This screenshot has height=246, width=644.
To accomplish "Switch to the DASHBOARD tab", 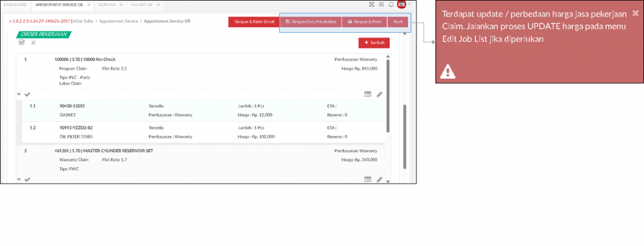I will coord(15,4).
